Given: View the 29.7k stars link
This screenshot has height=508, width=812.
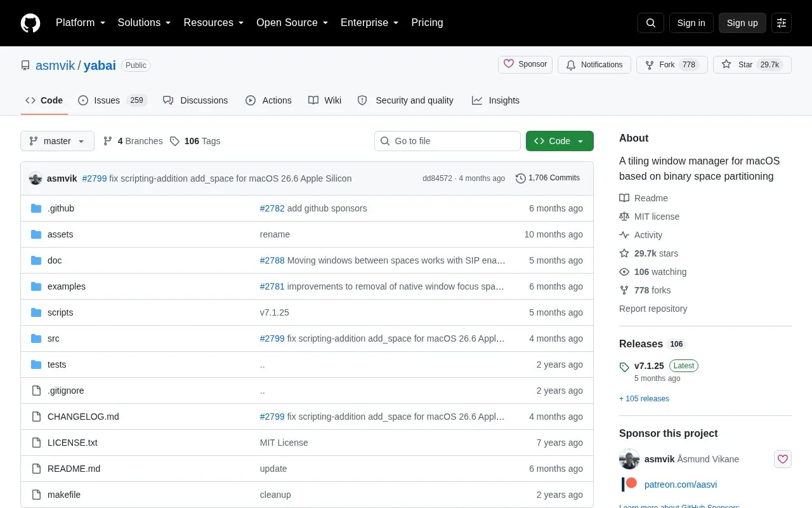Looking at the screenshot, I should pyautogui.click(x=648, y=253).
